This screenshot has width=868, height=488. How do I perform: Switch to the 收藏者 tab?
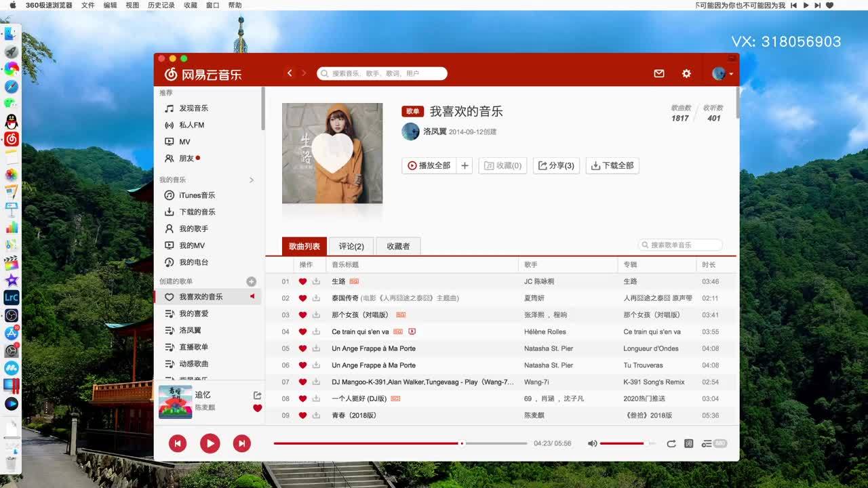point(398,246)
